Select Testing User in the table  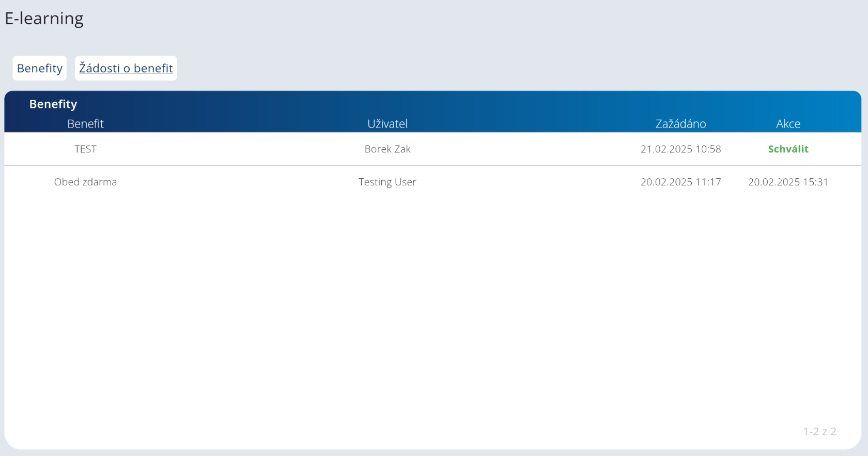[x=387, y=182]
